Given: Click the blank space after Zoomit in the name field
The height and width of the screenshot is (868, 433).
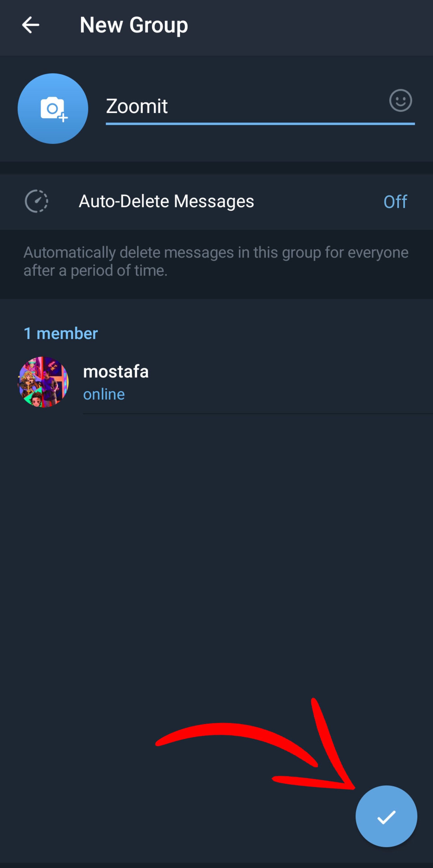Looking at the screenshot, I should (276, 106).
